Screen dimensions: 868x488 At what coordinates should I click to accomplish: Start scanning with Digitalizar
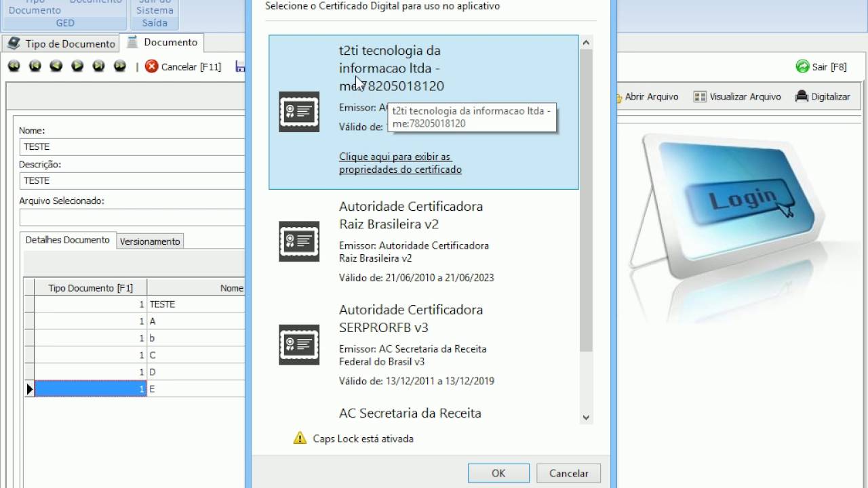pyautogui.click(x=823, y=97)
